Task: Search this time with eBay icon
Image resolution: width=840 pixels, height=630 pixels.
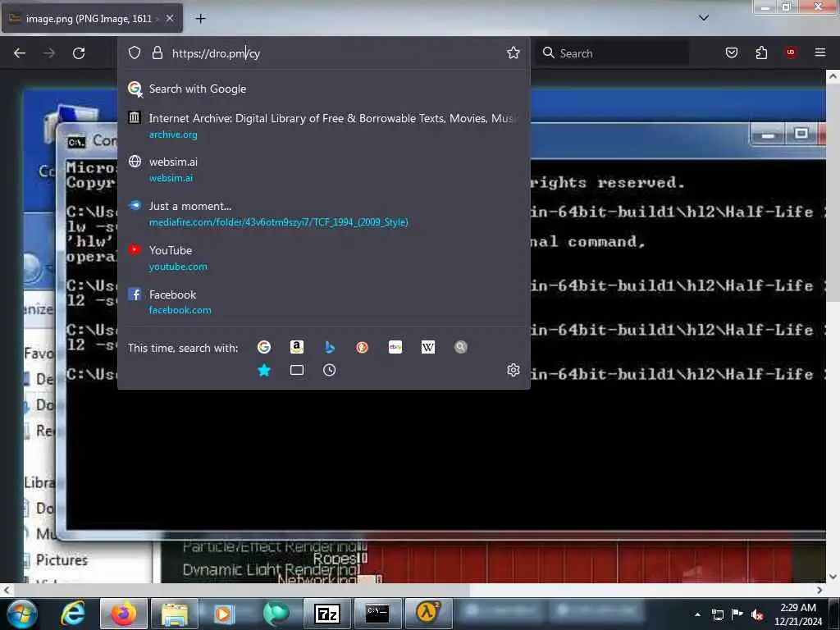Action: coord(395,347)
